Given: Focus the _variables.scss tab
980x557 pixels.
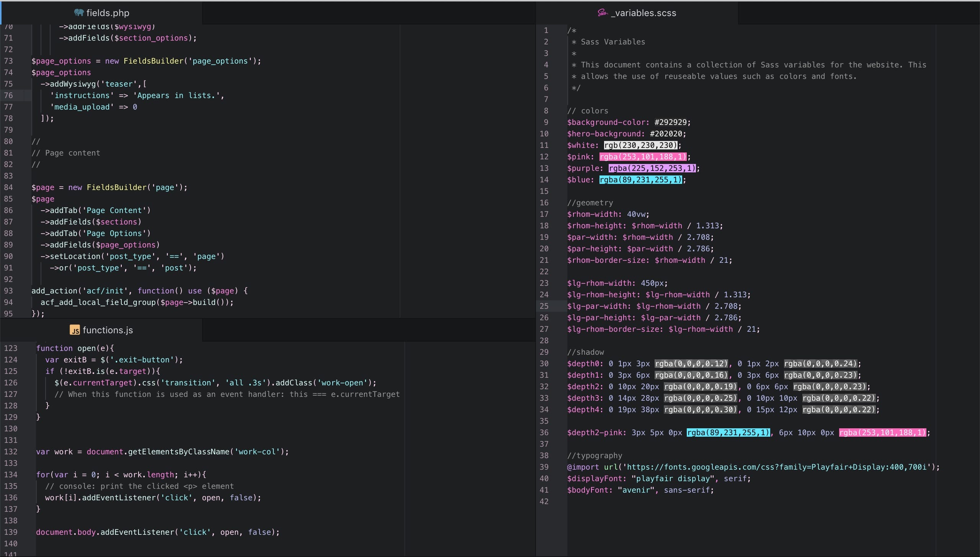Looking at the screenshot, I should (x=644, y=13).
